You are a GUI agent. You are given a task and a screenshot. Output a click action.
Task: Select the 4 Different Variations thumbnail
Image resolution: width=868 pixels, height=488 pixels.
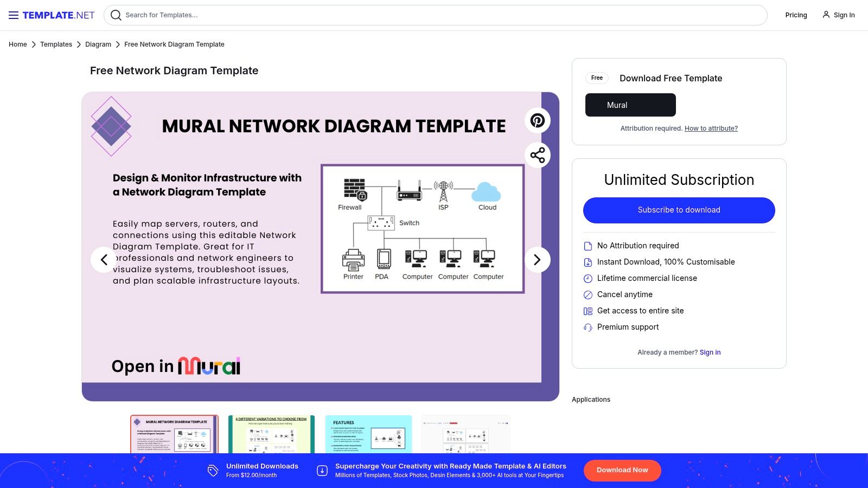click(271, 434)
